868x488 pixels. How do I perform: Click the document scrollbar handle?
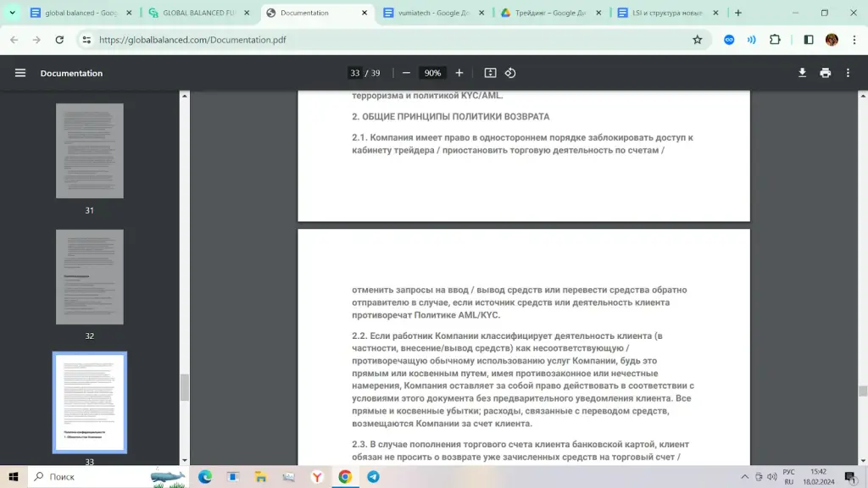pos(862,391)
